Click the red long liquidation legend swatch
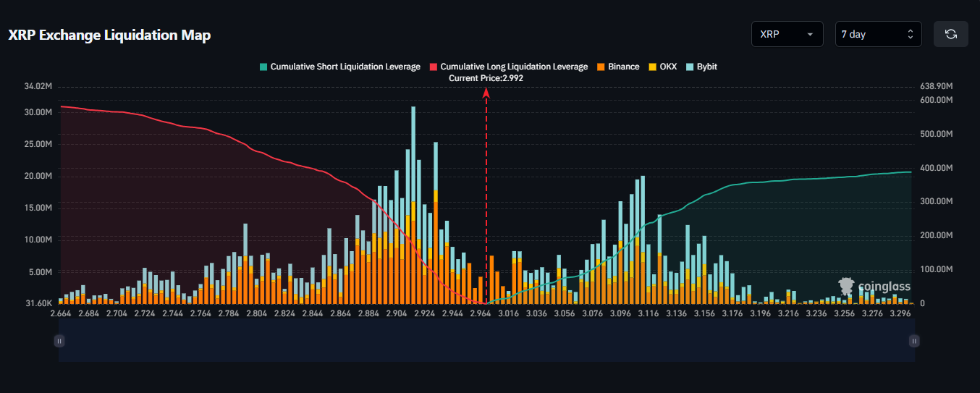Viewport: 980px width, 393px height. point(434,67)
